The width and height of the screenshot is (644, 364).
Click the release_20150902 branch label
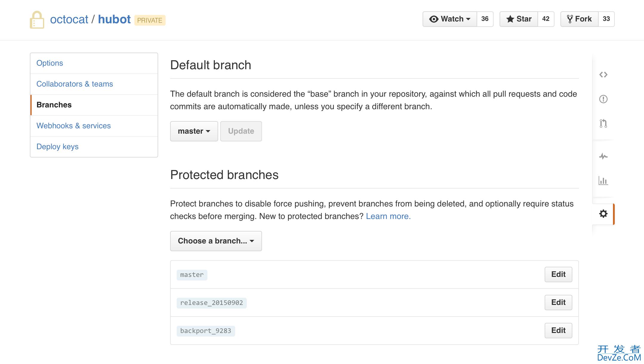point(212,303)
